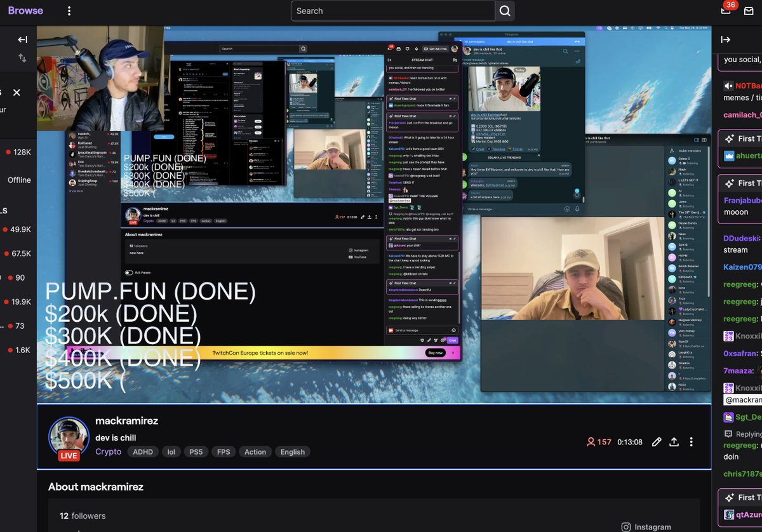Share the stream using the upload icon
Screen dimensions: 762x532
[674, 442]
